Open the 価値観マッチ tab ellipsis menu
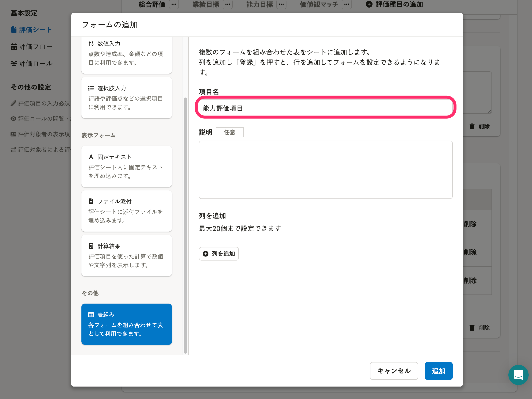Screen dimensions: 532x399 pos(347,4)
